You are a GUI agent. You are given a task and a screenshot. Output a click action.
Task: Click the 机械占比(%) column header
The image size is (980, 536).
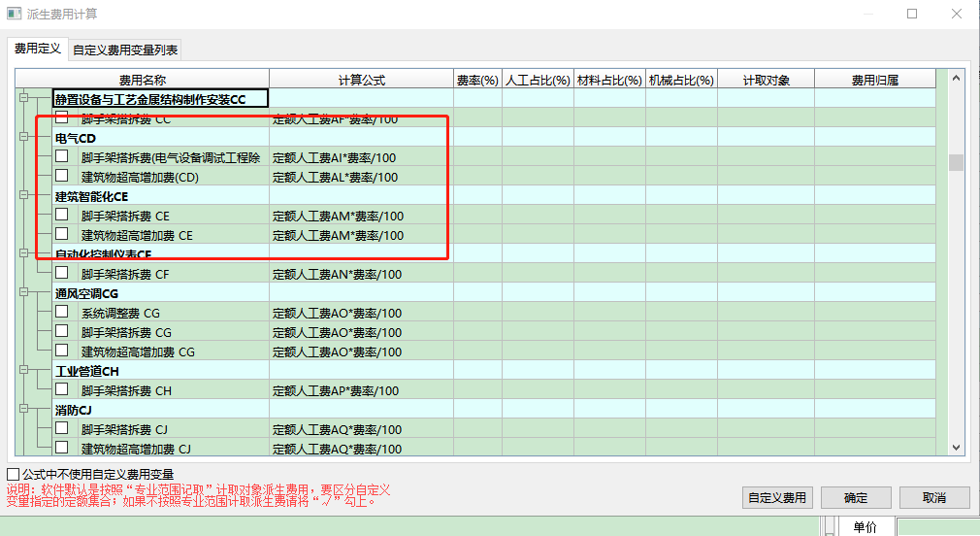(x=682, y=80)
